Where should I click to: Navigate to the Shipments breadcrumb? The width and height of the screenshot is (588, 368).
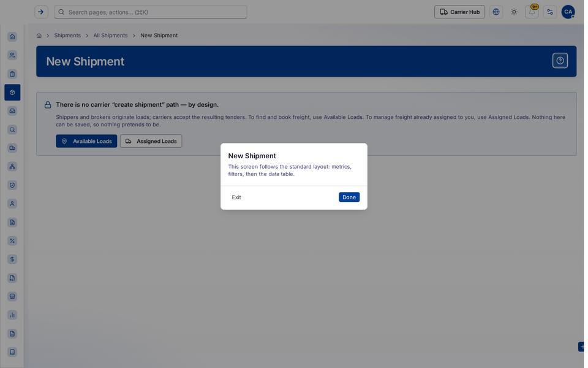[x=67, y=36]
